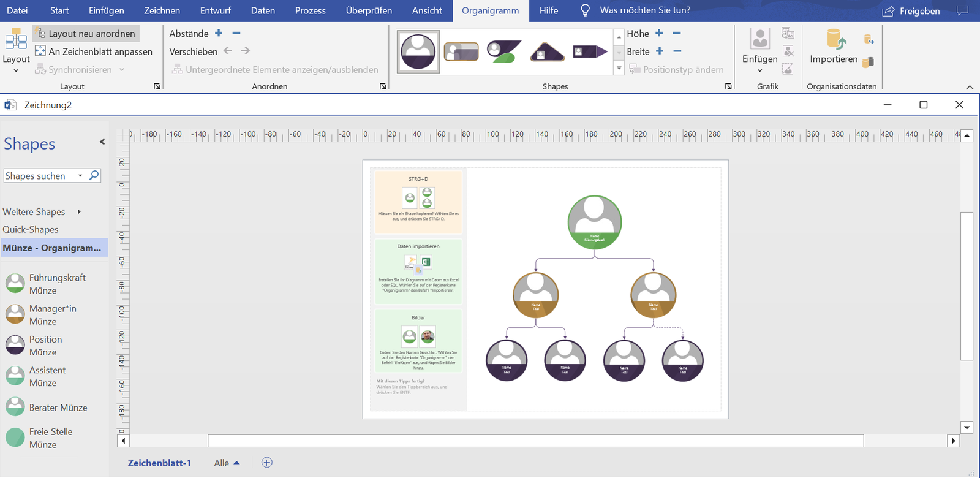Open the Alle pages list
The image size is (980, 478).
tap(227, 463)
